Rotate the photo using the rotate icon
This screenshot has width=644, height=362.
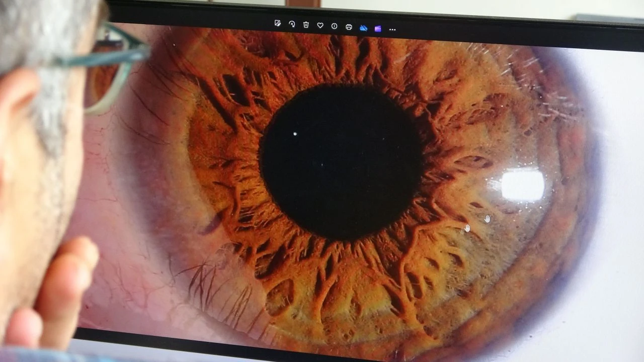(292, 24)
